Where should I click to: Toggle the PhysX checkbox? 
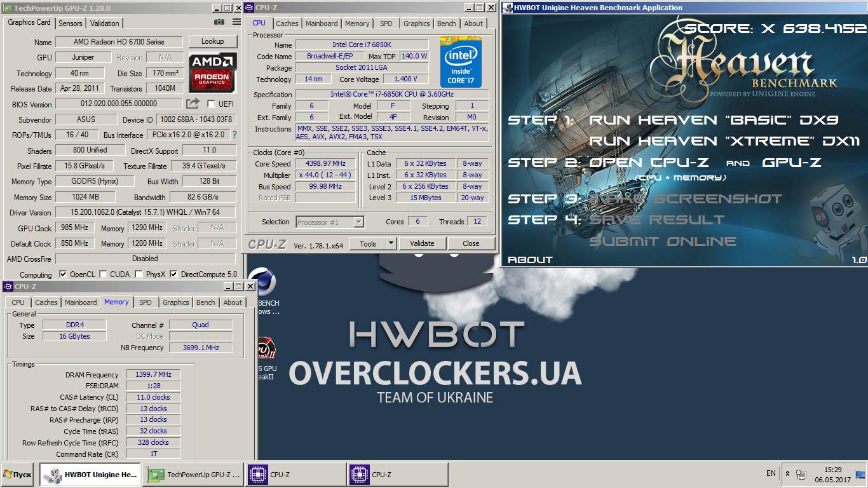tap(139, 274)
